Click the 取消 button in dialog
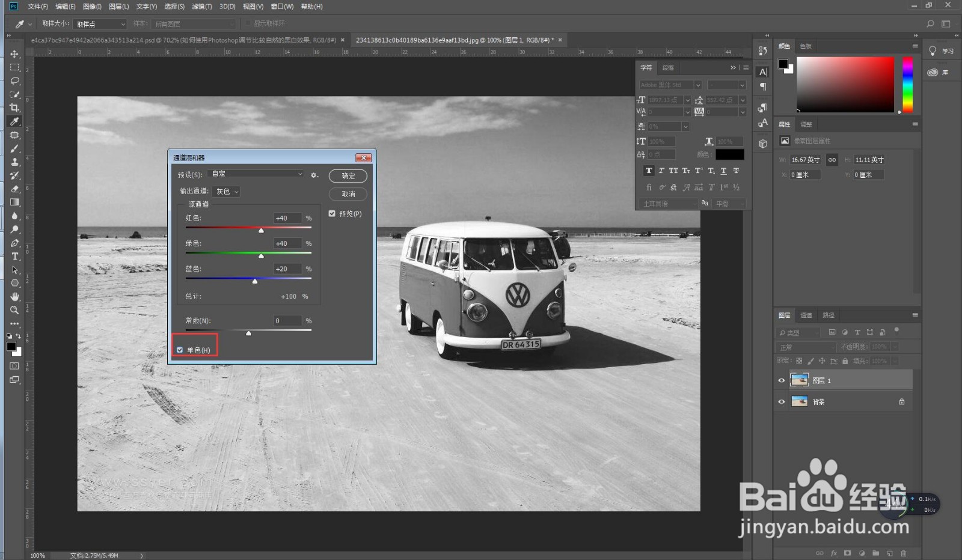Viewport: 962px width, 560px height. point(348,194)
